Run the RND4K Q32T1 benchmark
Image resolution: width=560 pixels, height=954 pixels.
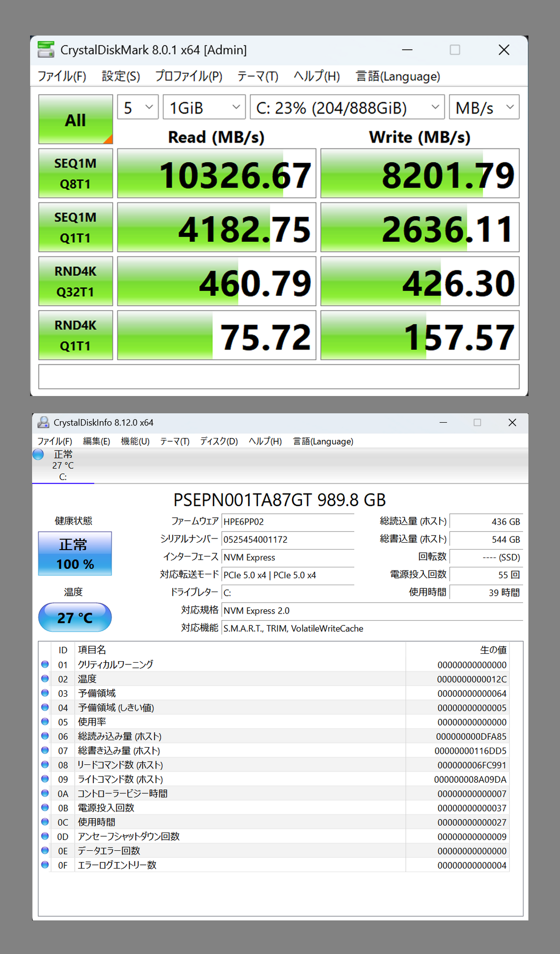pos(76,281)
